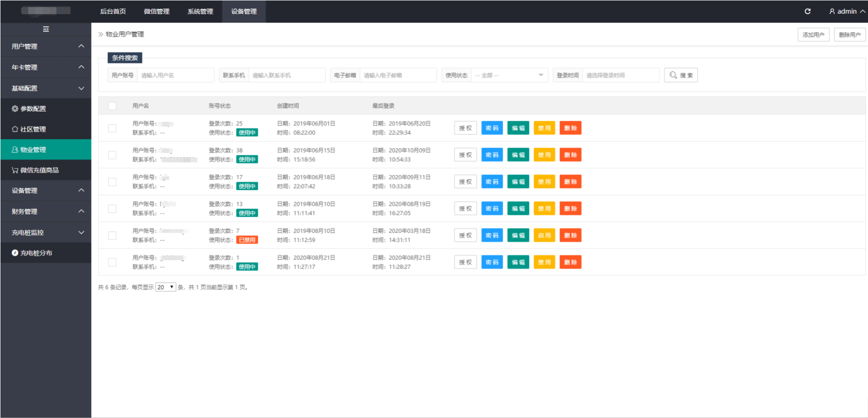Click the 条件搜索 panel label

click(125, 58)
